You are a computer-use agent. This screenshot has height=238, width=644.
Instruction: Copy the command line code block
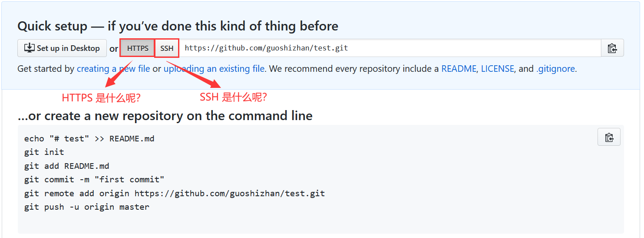(609, 137)
